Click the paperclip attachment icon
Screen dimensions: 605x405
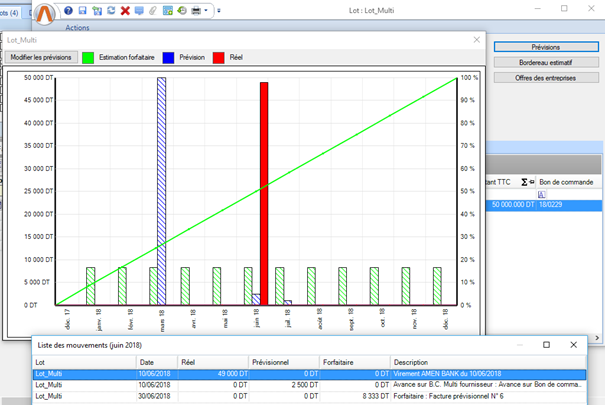(x=153, y=11)
